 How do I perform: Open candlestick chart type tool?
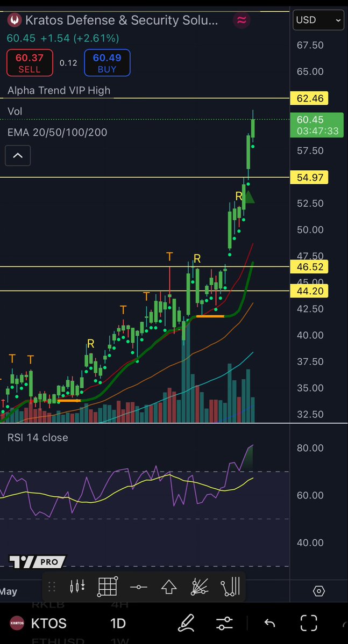77,587
